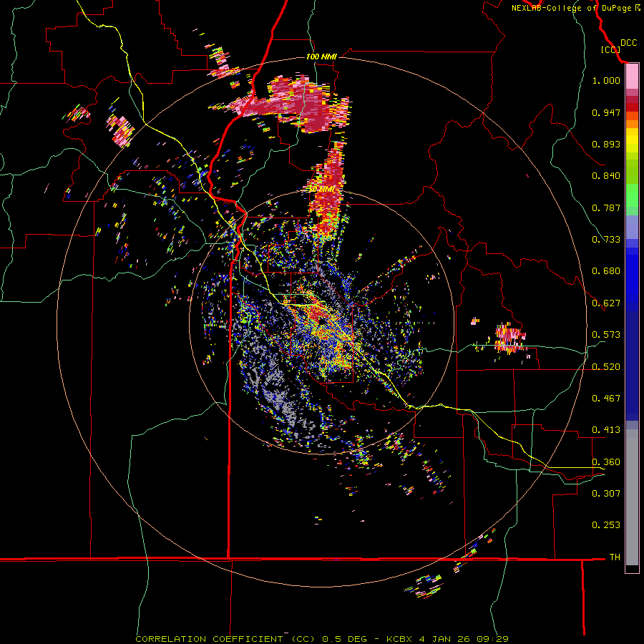Click the TH threshold label
This screenshot has height=644, width=644.
tap(615, 557)
